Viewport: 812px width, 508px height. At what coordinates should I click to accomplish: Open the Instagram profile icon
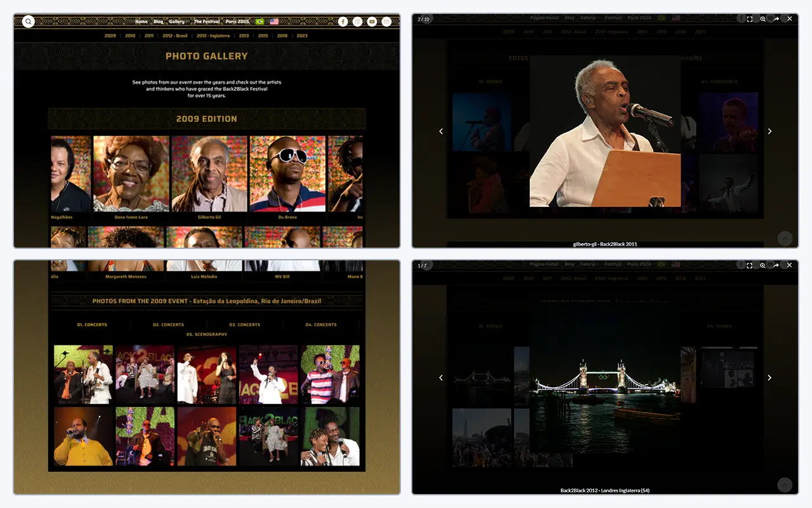(x=358, y=22)
